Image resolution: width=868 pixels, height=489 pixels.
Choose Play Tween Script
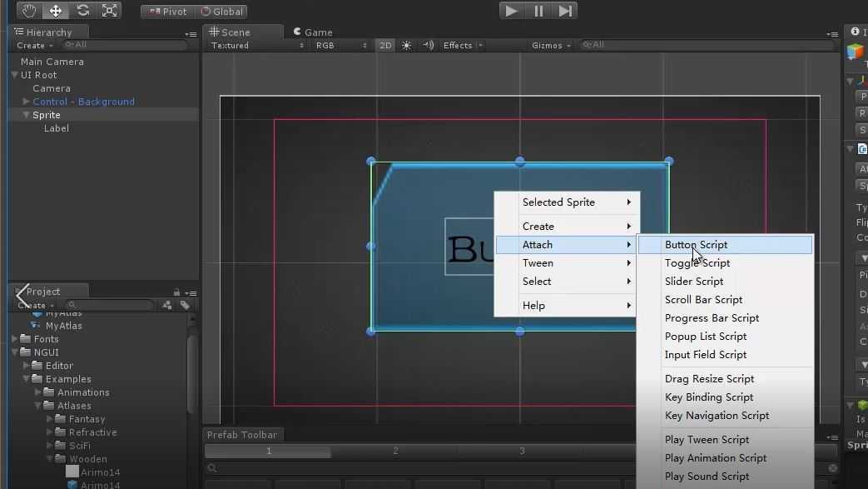click(725, 440)
